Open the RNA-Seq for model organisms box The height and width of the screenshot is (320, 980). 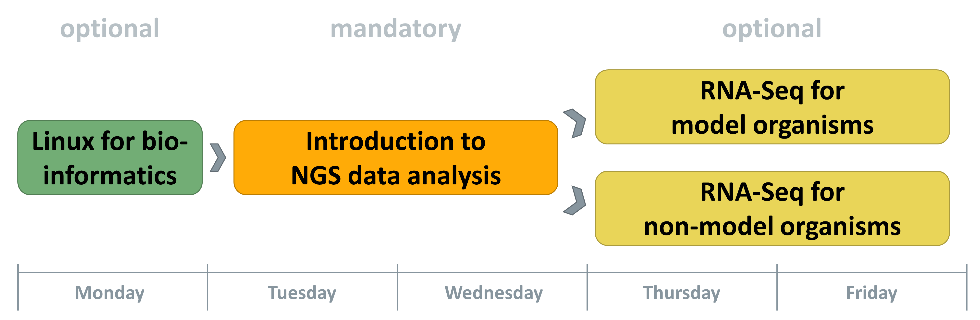[x=772, y=107]
